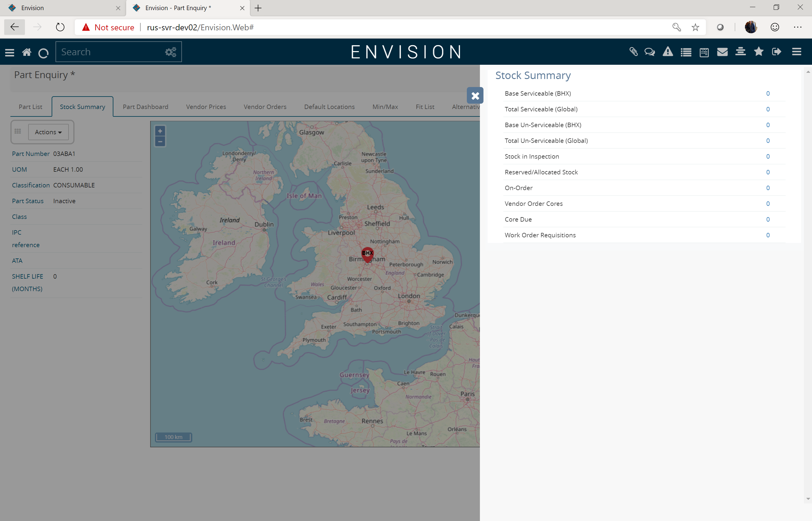The height and width of the screenshot is (521, 812).
Task: Switch to the Part Dashboard tab
Action: pyautogui.click(x=145, y=107)
